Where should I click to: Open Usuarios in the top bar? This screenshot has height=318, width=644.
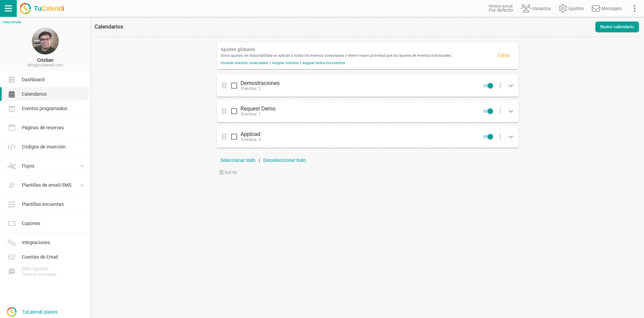[x=536, y=8]
